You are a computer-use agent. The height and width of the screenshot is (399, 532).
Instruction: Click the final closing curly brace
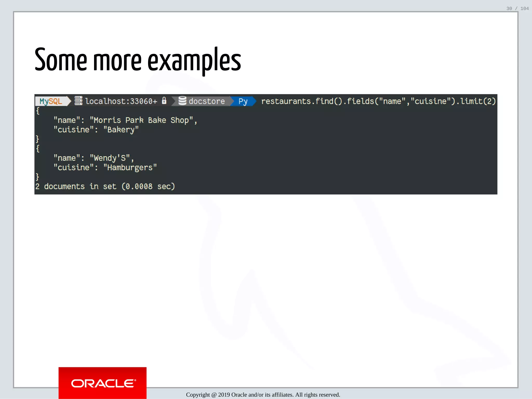pyautogui.click(x=37, y=177)
